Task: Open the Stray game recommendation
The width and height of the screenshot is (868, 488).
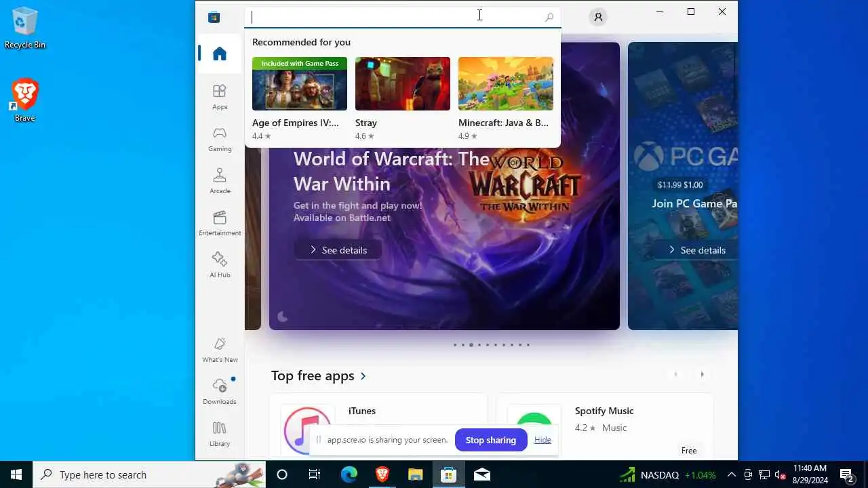Action: (x=403, y=99)
